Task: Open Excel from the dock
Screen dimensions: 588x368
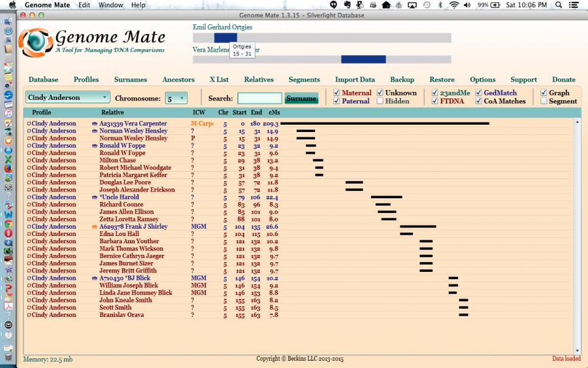Action: (9, 159)
